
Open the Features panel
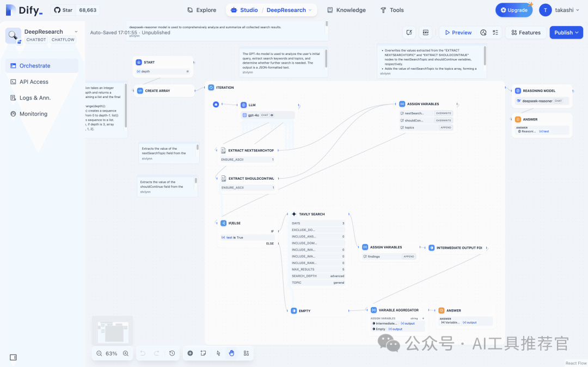526,33
